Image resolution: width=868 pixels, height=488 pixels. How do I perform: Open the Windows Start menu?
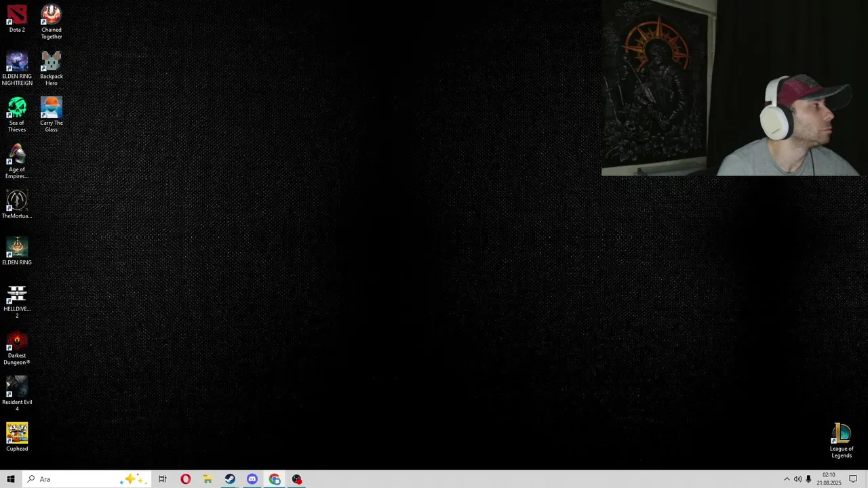(x=11, y=479)
